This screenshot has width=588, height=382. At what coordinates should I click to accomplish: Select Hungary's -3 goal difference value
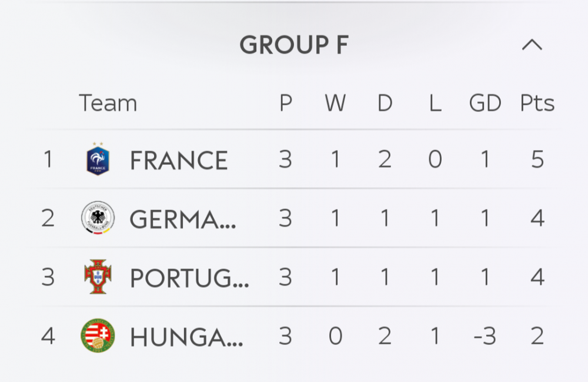[485, 336]
